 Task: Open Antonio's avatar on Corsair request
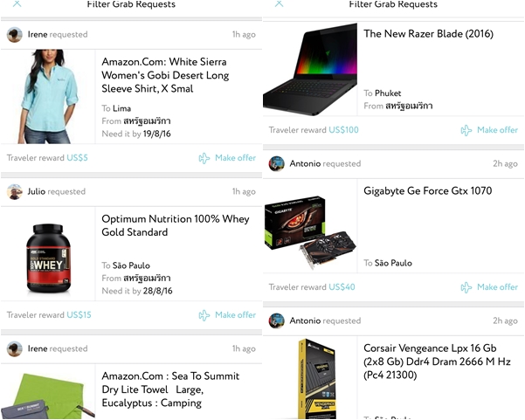tap(277, 320)
